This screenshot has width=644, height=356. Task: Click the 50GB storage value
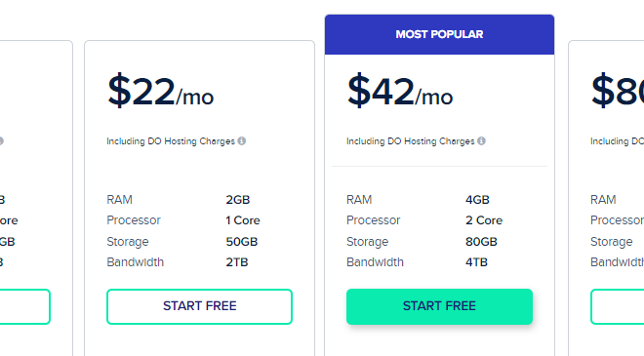(x=242, y=242)
